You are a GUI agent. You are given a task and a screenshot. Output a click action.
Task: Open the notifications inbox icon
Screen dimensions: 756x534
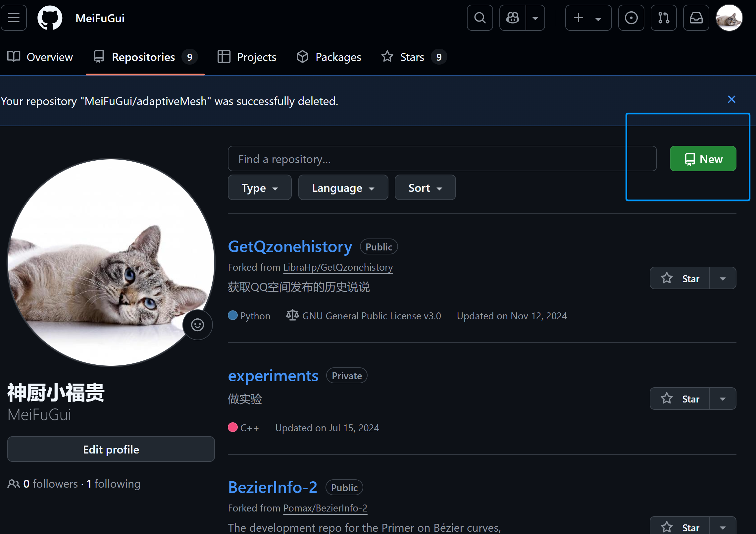click(696, 18)
